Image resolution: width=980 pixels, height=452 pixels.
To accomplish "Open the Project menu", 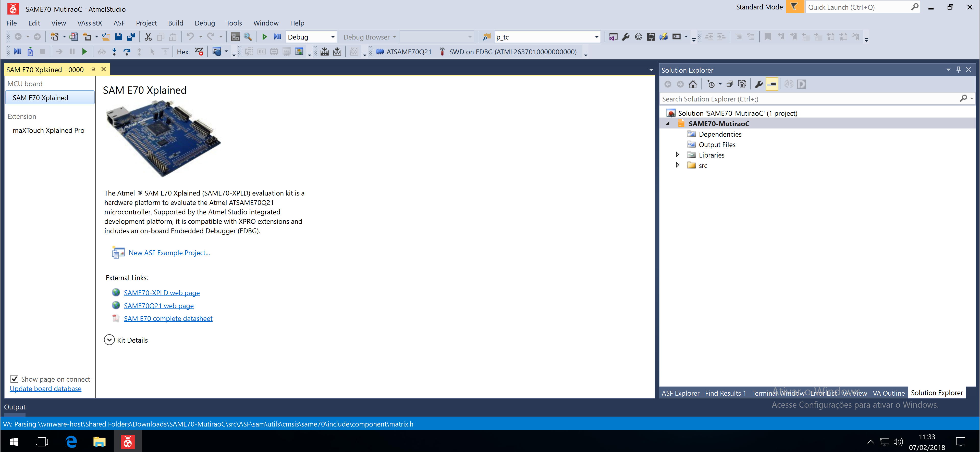I will [146, 23].
